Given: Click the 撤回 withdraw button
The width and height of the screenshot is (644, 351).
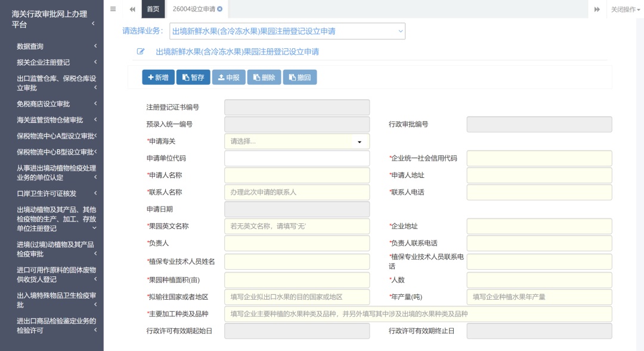Looking at the screenshot, I should [299, 77].
